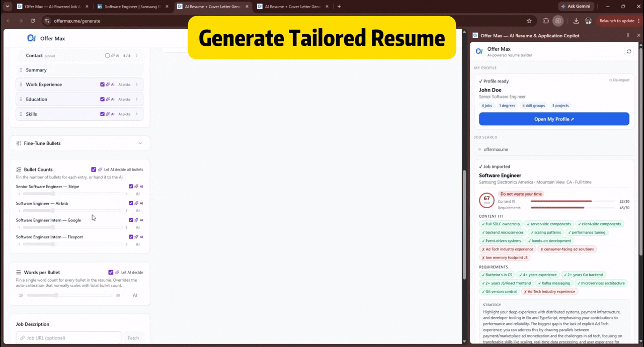The width and height of the screenshot is (644, 347).
Task: Open a new browser tab
Action: pyautogui.click(x=339, y=7)
